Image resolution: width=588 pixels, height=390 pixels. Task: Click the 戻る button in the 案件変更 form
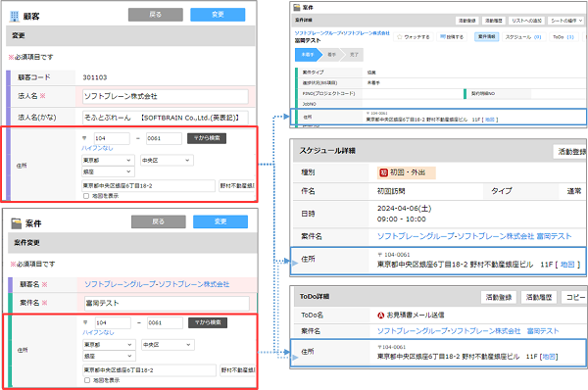[159, 221]
